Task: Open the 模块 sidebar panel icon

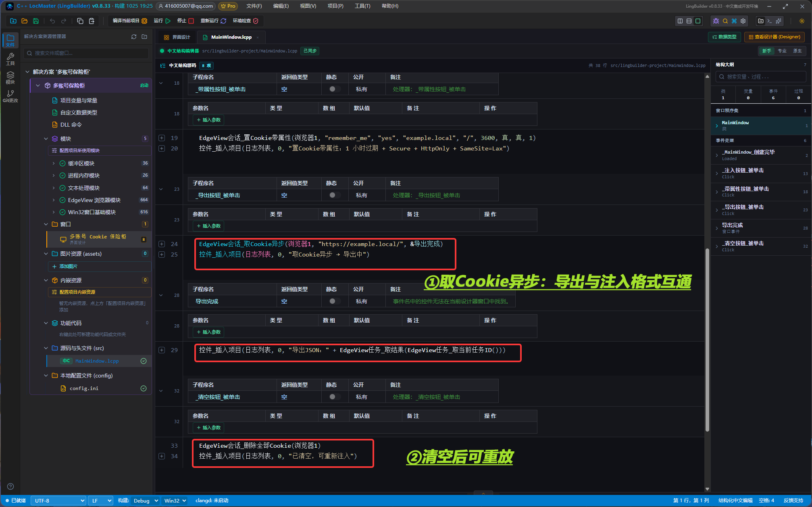Action: (10, 77)
